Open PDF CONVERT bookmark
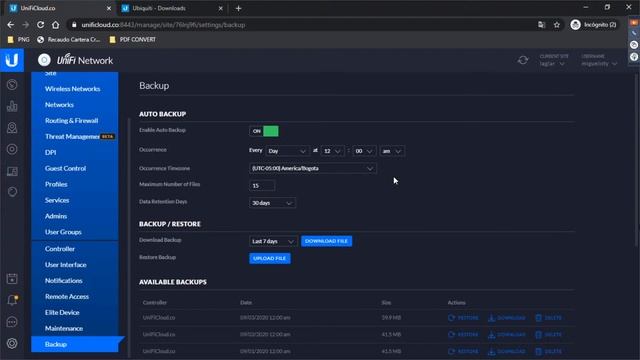Viewport: 640px width, 360px height. (133, 40)
